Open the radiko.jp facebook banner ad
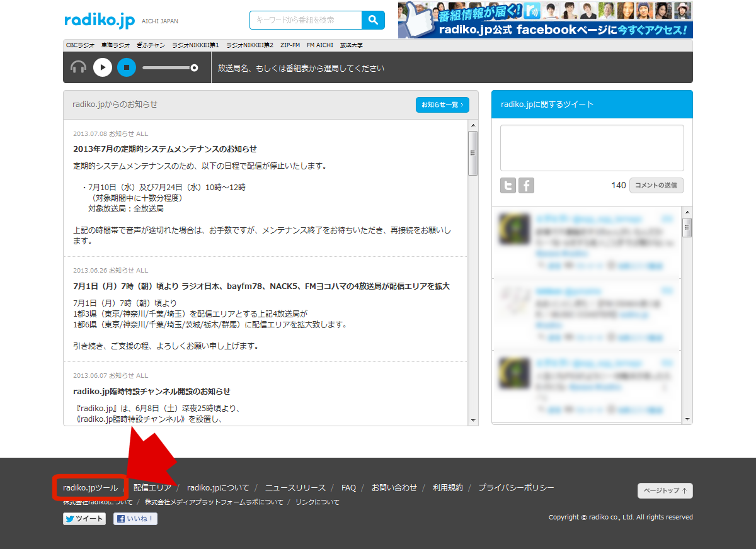The image size is (756, 549). pos(546,20)
